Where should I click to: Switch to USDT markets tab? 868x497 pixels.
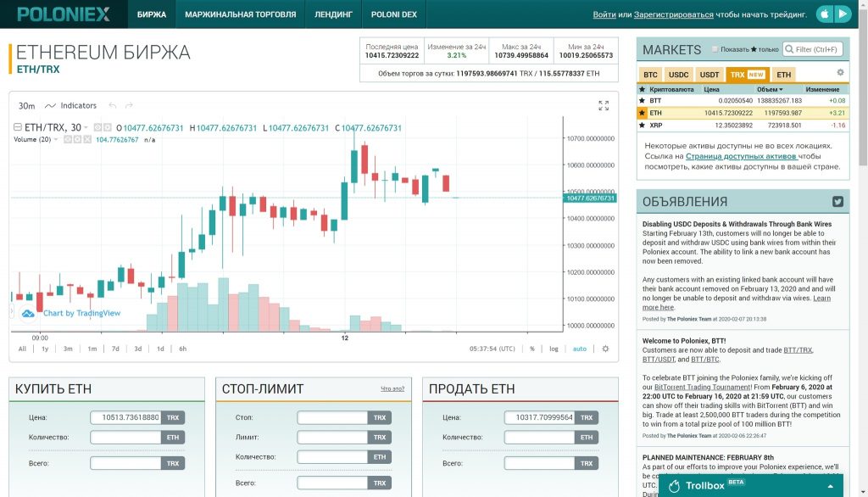pos(709,75)
